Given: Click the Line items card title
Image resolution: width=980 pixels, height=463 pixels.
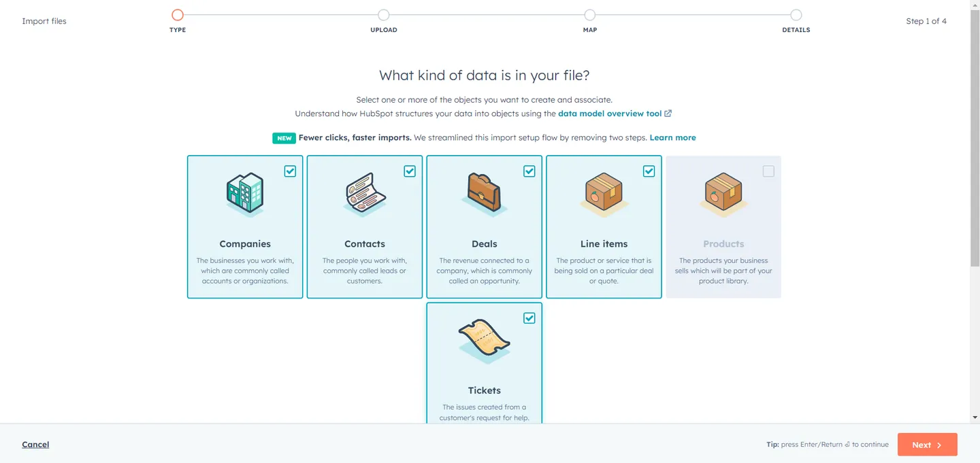Looking at the screenshot, I should click(604, 244).
